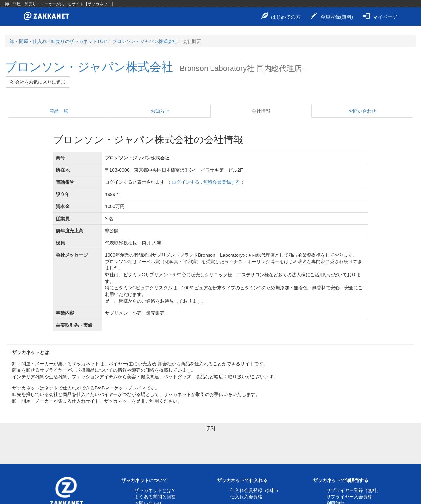The image size is (421, 504).
Task: Select the 会社情報 tab
Action: (x=261, y=111)
